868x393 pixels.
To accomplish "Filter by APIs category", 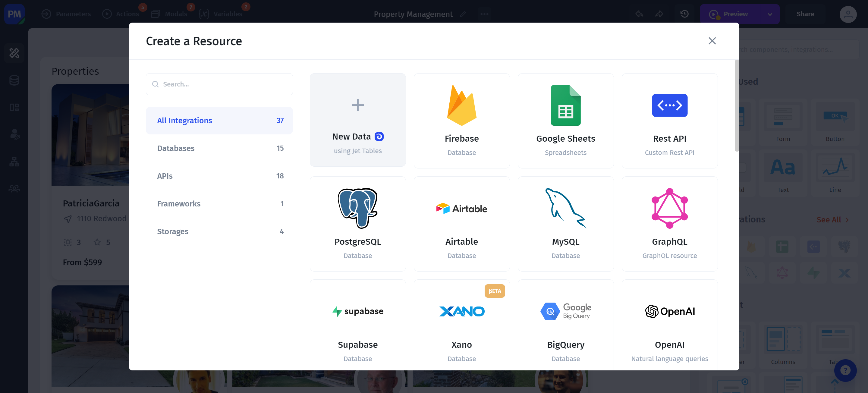I will [219, 176].
